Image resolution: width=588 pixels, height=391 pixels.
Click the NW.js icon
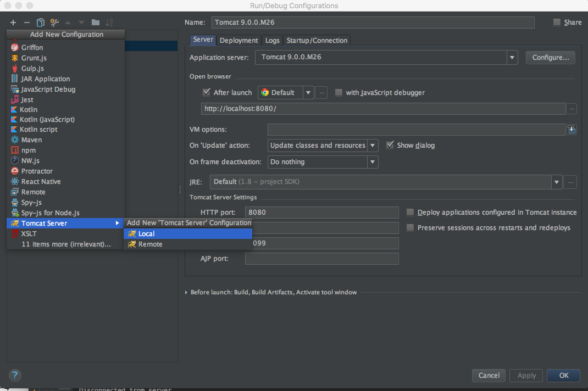[15, 160]
